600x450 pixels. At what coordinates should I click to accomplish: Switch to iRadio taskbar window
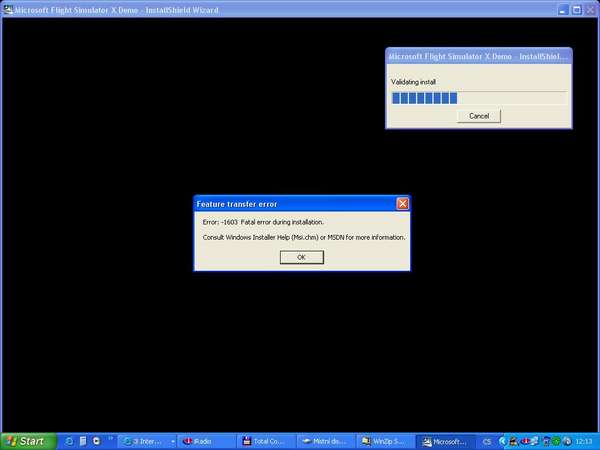coord(207,442)
